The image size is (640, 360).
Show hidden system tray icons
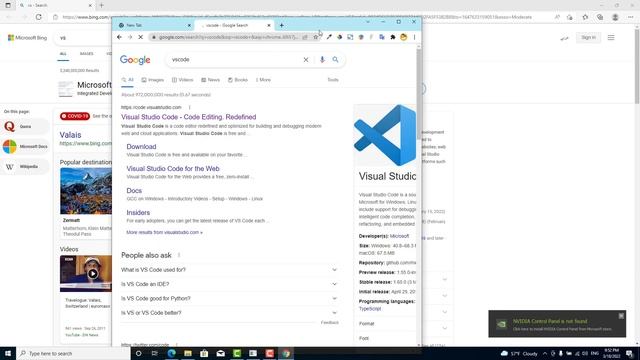pyautogui.click(x=545, y=353)
